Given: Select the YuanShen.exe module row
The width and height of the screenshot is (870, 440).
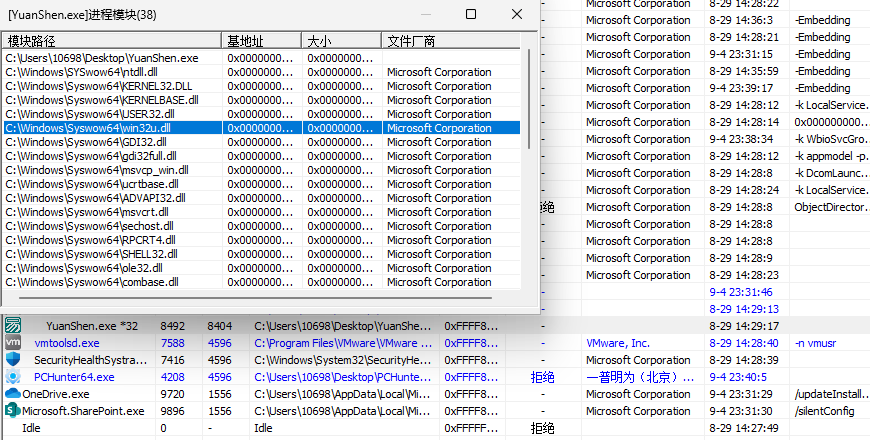Looking at the screenshot, I should 261,58.
